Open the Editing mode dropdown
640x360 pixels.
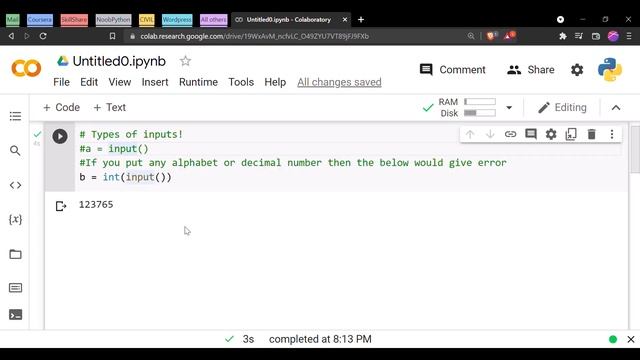coord(562,107)
